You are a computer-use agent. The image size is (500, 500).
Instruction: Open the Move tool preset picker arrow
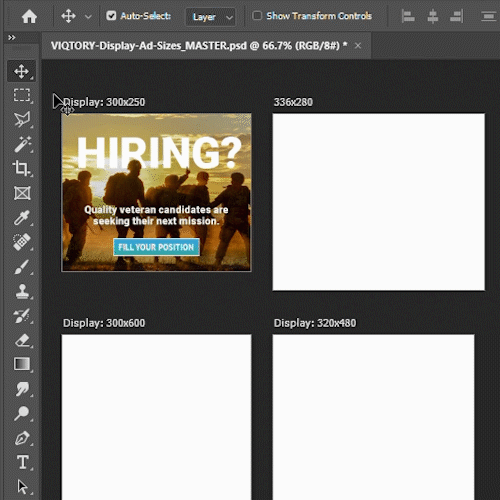click(x=88, y=17)
